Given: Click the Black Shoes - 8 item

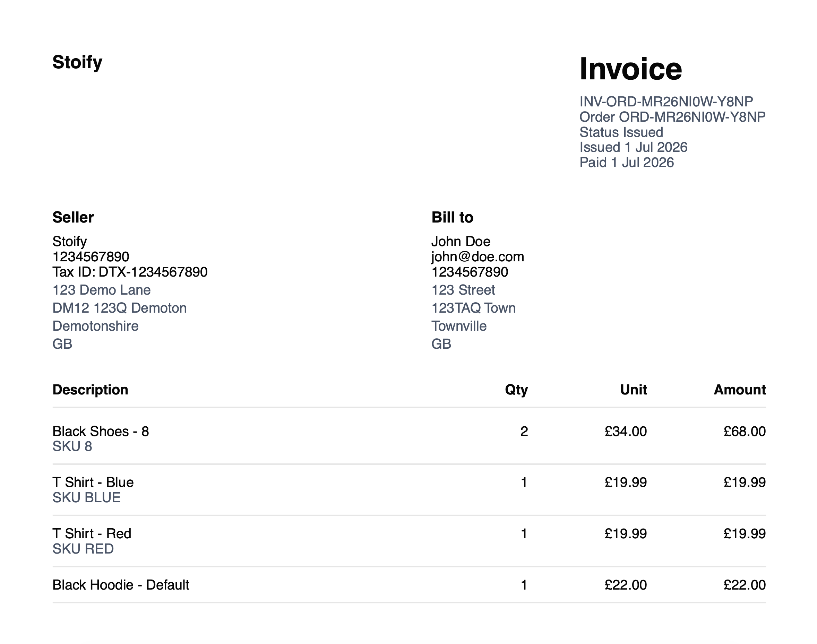Looking at the screenshot, I should [x=101, y=431].
